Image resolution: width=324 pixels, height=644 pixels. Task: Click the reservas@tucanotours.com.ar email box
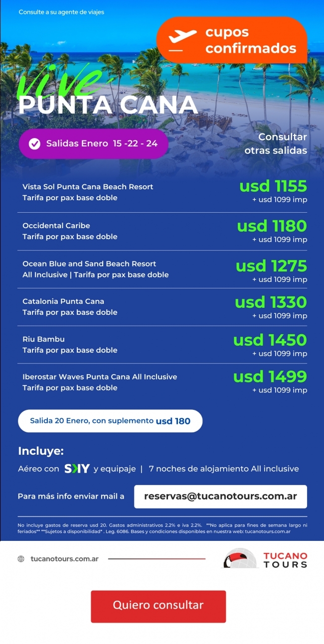coord(220,497)
